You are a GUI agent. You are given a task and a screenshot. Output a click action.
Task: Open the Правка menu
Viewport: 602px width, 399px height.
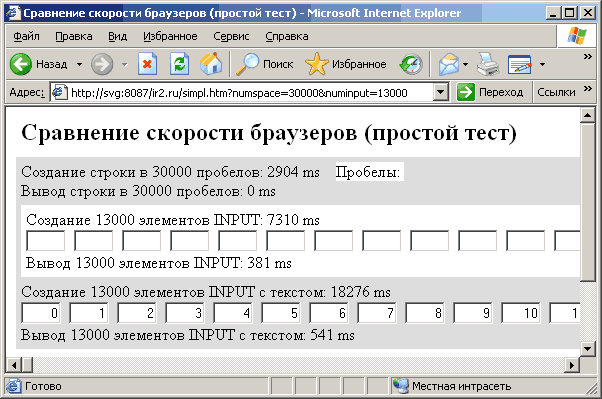[74, 36]
